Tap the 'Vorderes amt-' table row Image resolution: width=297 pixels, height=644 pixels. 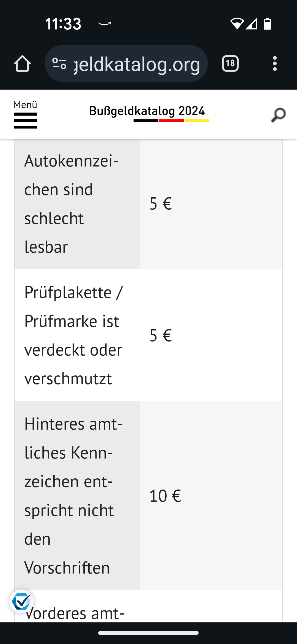(x=148, y=605)
